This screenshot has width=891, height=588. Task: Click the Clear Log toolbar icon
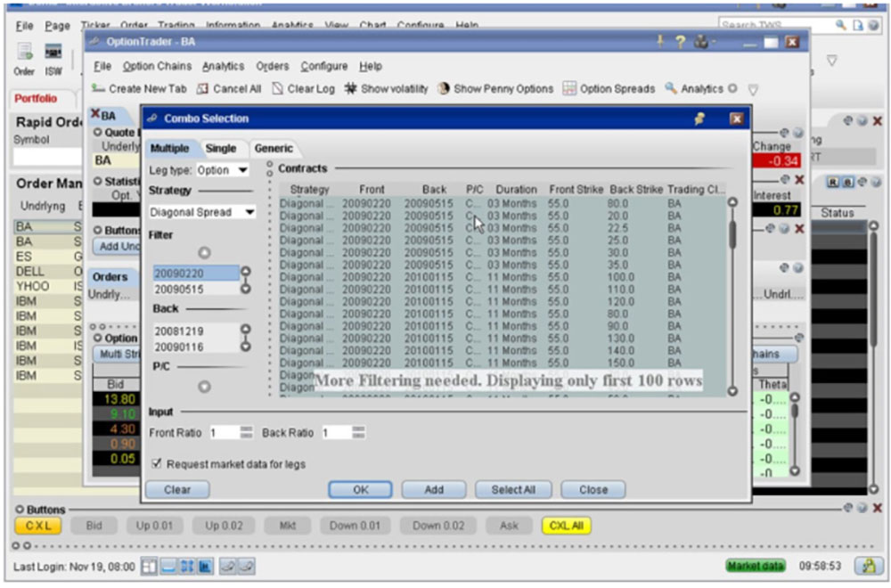[278, 89]
